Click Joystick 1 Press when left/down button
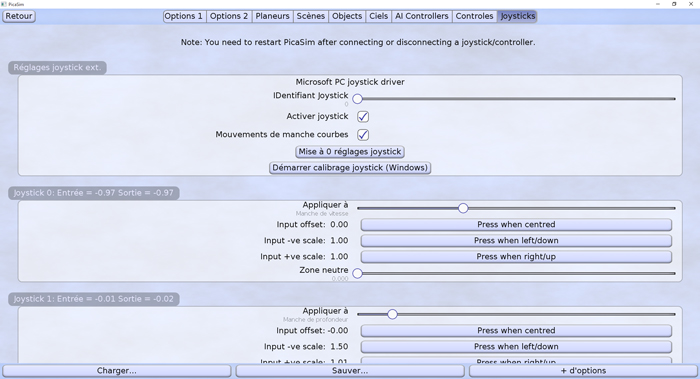700x379 pixels. pyautogui.click(x=516, y=347)
